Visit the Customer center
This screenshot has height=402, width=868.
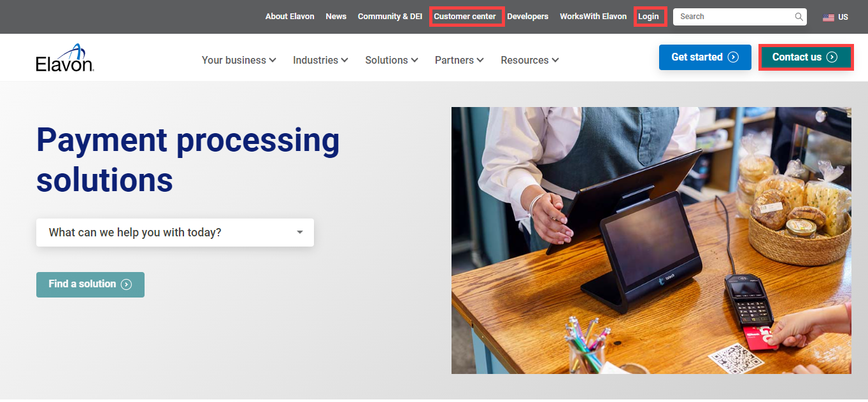[x=465, y=17]
